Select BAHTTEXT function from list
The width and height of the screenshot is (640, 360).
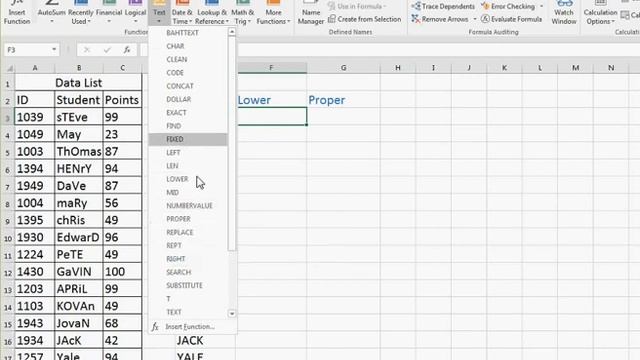pyautogui.click(x=188, y=33)
